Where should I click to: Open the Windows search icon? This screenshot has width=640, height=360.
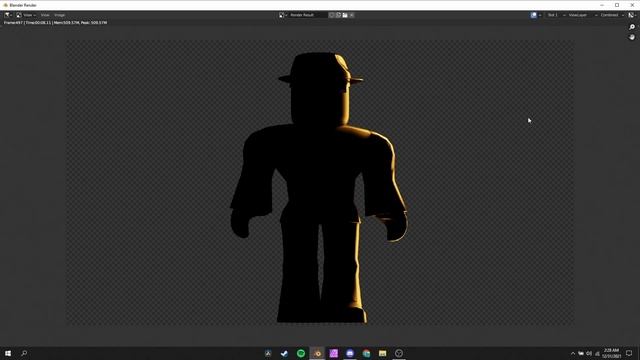point(24,353)
